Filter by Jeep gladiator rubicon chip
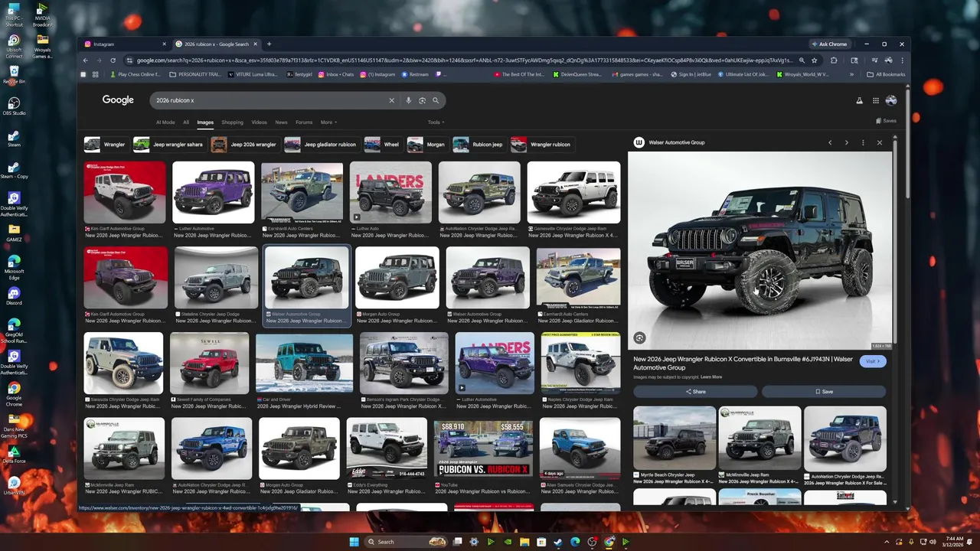The width and height of the screenshot is (980, 551). click(321, 145)
